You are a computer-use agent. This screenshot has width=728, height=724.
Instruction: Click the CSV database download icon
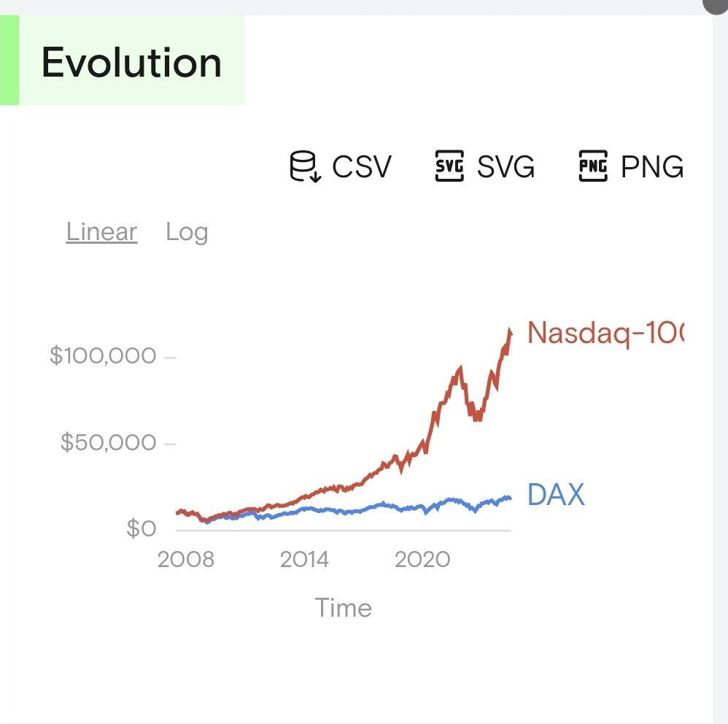point(305,166)
